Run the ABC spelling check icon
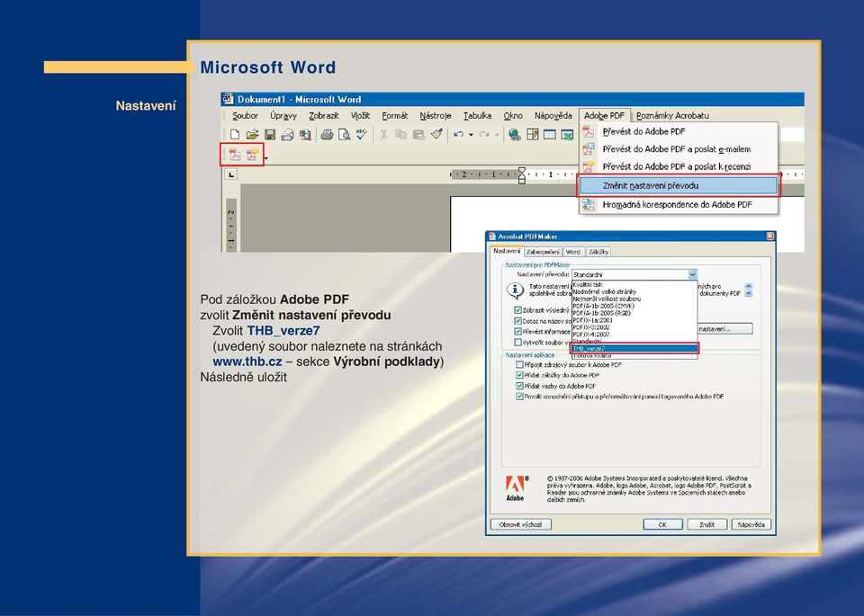The image size is (864, 616). point(362,134)
